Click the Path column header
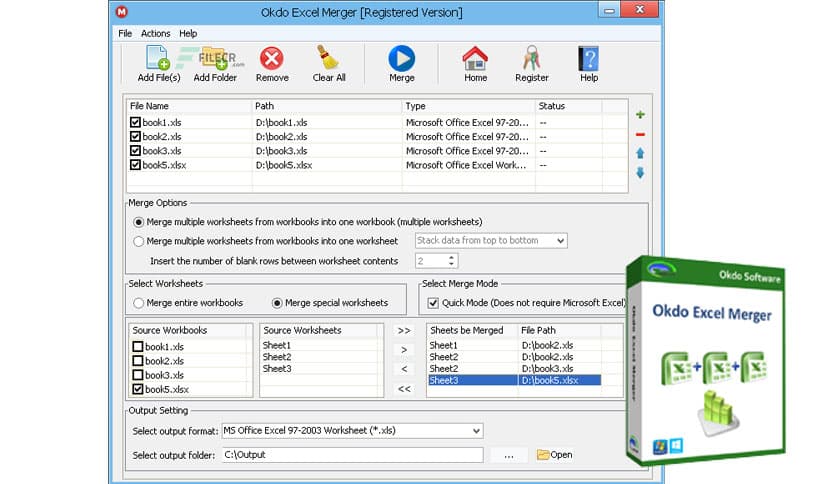 tap(326, 106)
